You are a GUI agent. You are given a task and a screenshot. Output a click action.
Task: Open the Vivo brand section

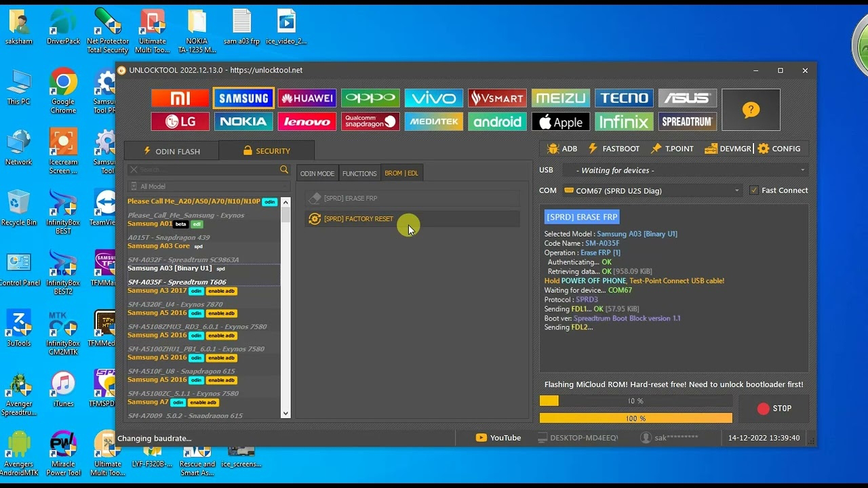pos(434,98)
